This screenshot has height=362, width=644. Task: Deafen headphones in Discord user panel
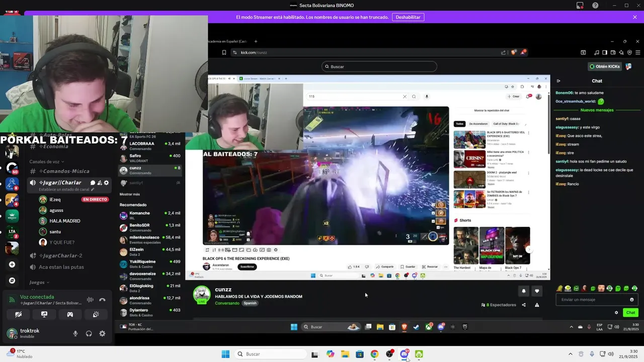(x=89, y=333)
